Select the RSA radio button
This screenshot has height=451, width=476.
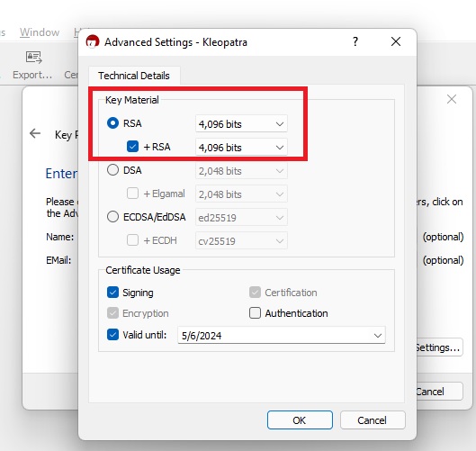pos(112,123)
